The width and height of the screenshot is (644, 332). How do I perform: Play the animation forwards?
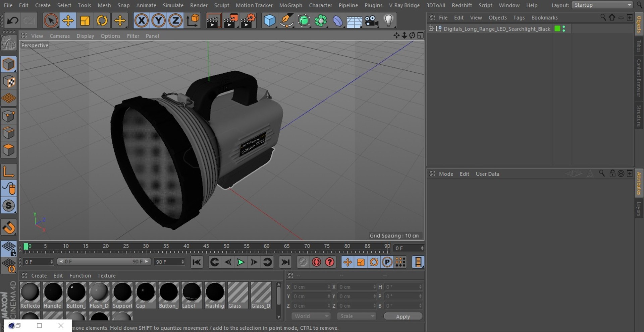coord(240,262)
